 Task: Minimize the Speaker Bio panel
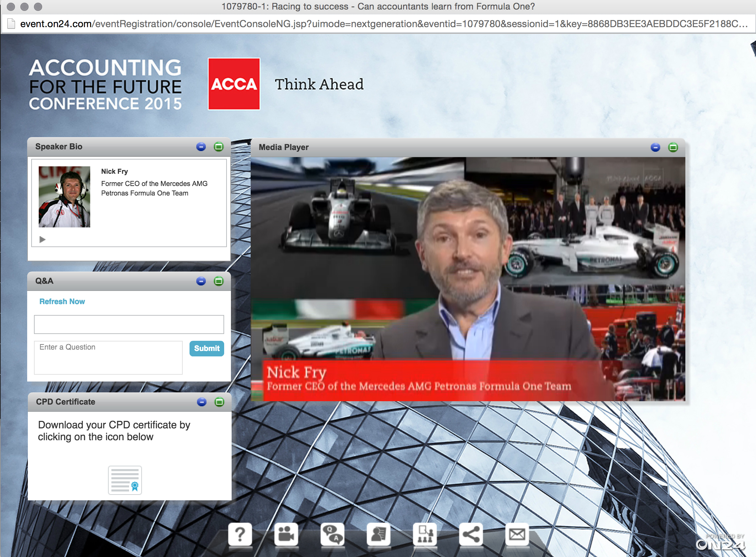201,147
